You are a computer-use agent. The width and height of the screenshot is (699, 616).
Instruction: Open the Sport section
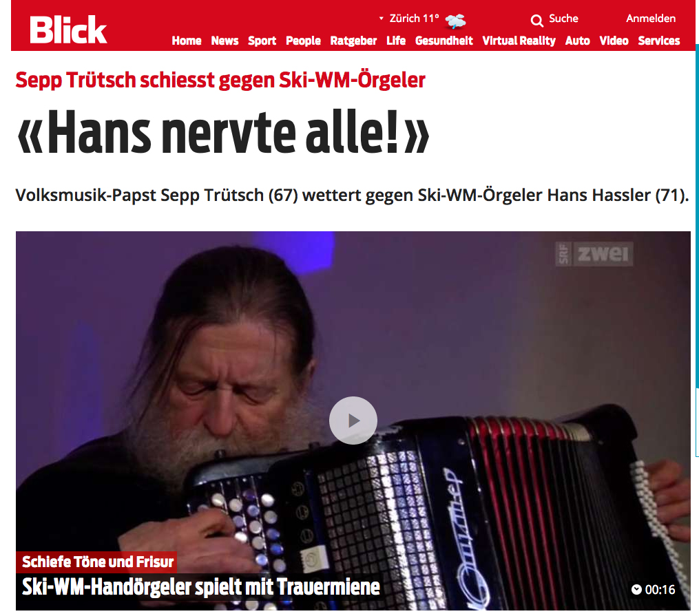pos(262,41)
